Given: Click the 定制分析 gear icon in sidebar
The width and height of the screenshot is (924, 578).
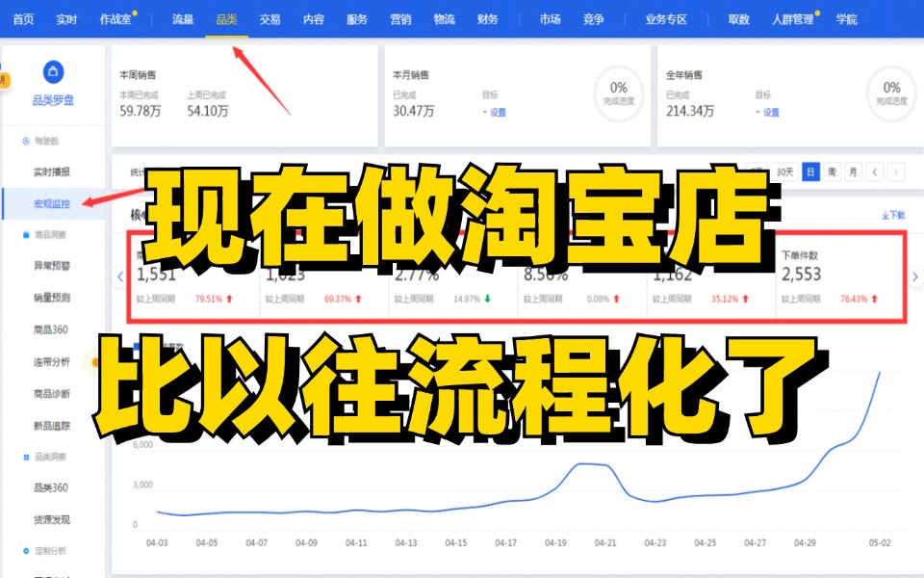Looking at the screenshot, I should pyautogui.click(x=25, y=551).
